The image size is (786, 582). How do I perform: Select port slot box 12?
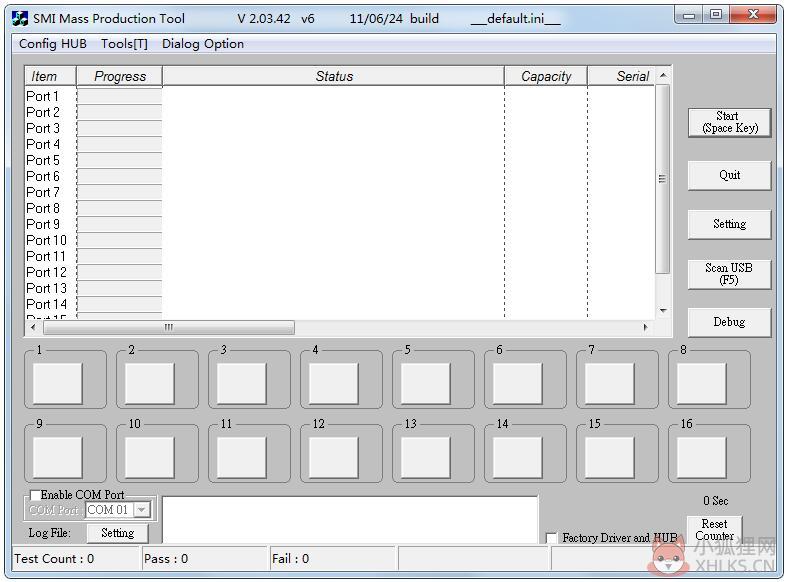click(x=334, y=457)
